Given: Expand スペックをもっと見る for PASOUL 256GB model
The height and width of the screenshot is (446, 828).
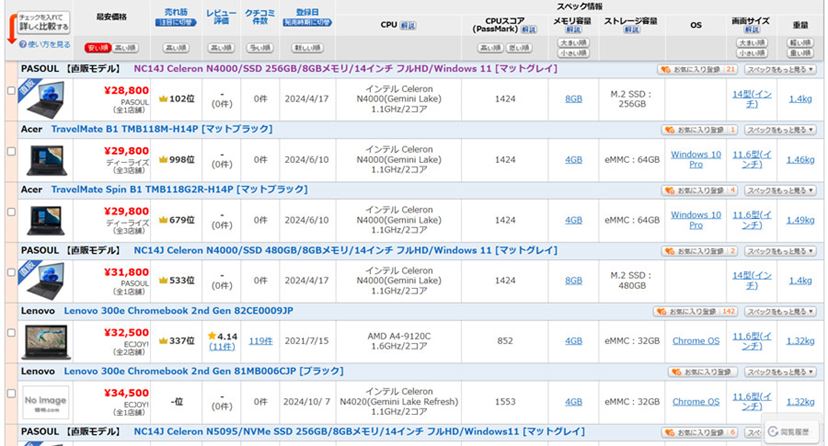Looking at the screenshot, I should tap(780, 69).
